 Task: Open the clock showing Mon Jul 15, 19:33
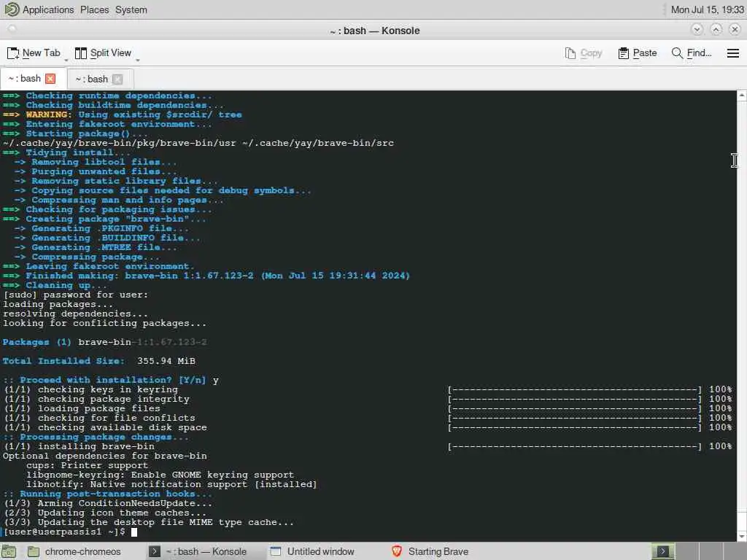pos(707,9)
